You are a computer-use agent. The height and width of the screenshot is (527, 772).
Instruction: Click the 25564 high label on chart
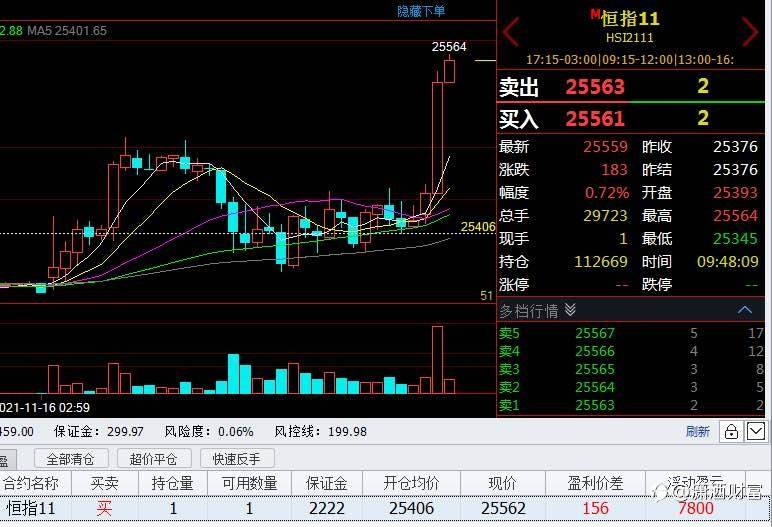coord(449,47)
